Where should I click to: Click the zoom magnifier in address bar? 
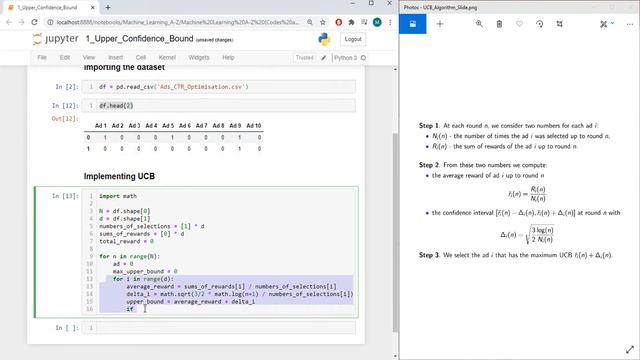tap(310, 22)
